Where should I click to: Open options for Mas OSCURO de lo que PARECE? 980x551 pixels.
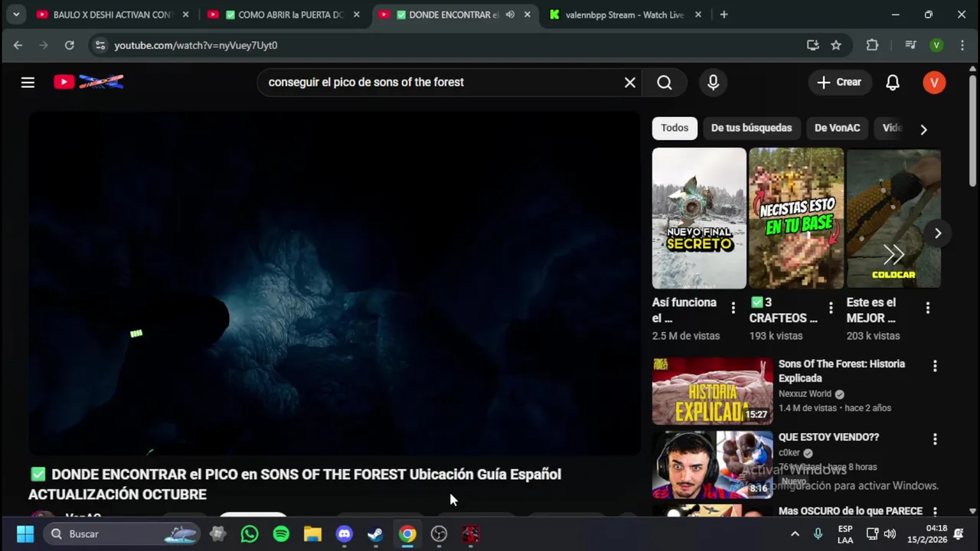pos(935,511)
